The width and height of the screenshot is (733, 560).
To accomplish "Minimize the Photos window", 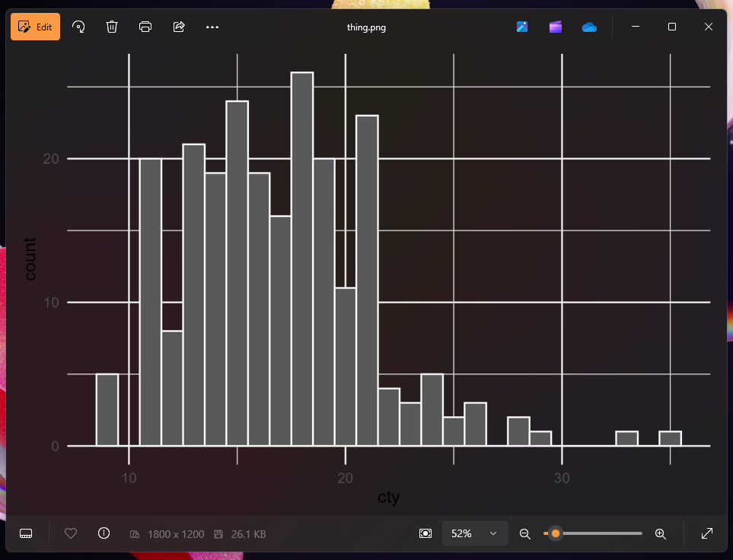I will pyautogui.click(x=636, y=27).
